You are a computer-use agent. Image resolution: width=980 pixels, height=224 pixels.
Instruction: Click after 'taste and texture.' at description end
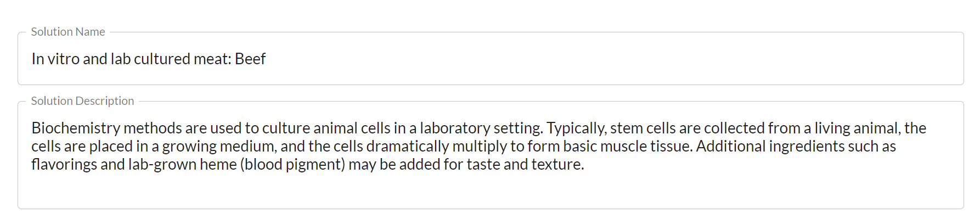(586, 164)
